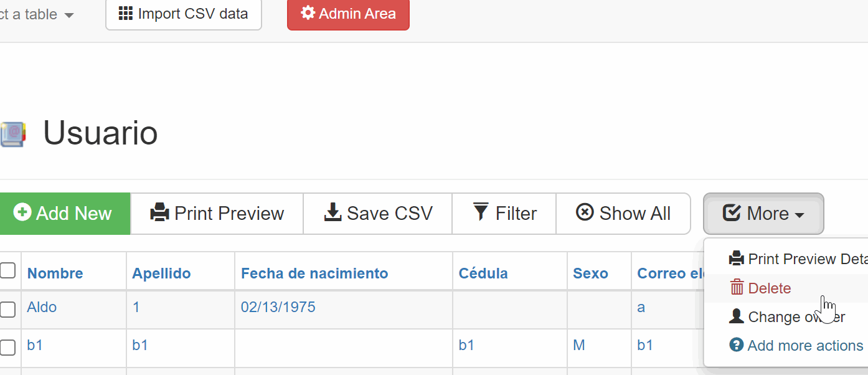Click the download icon on Save CSV

pyautogui.click(x=333, y=213)
